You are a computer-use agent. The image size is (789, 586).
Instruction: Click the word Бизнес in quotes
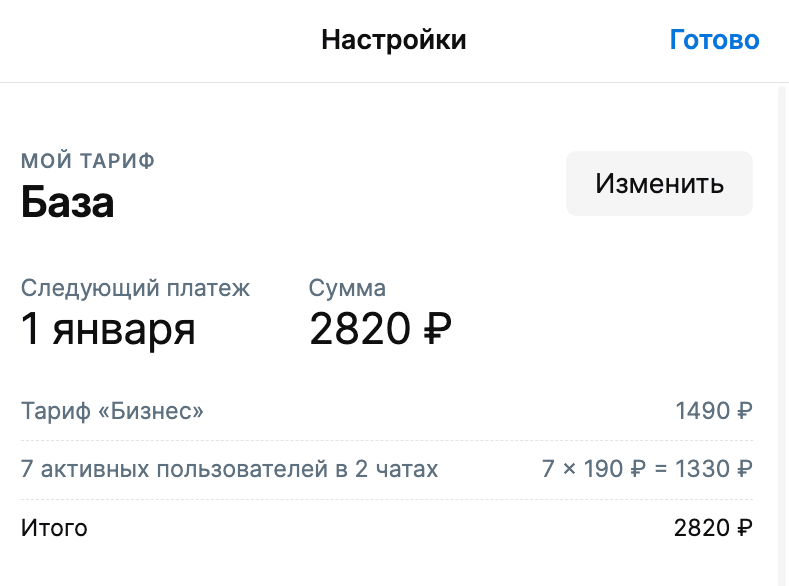click(x=157, y=411)
